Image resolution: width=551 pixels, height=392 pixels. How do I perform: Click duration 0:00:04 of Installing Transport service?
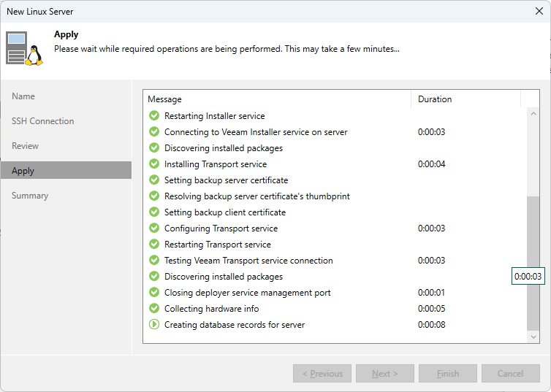click(431, 164)
